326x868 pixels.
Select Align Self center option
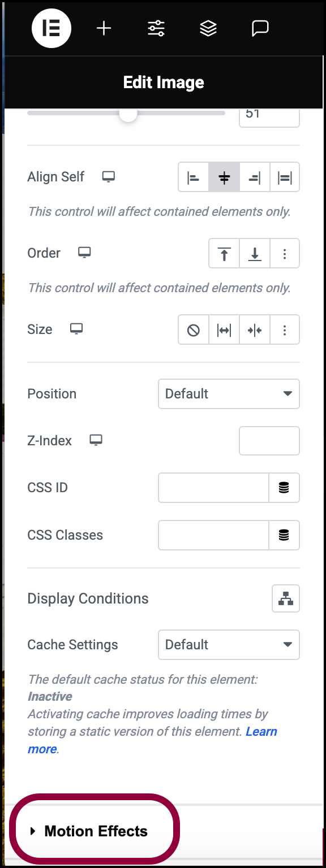click(224, 177)
